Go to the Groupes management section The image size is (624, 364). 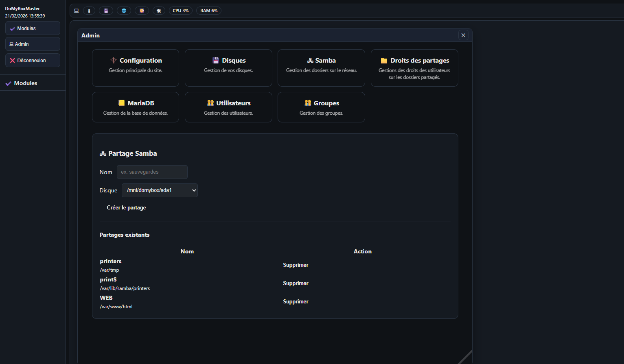pos(321,107)
